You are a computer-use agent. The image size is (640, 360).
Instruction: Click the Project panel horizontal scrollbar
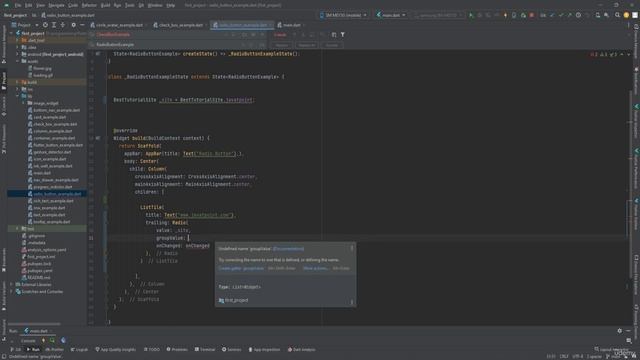click(x=34, y=324)
